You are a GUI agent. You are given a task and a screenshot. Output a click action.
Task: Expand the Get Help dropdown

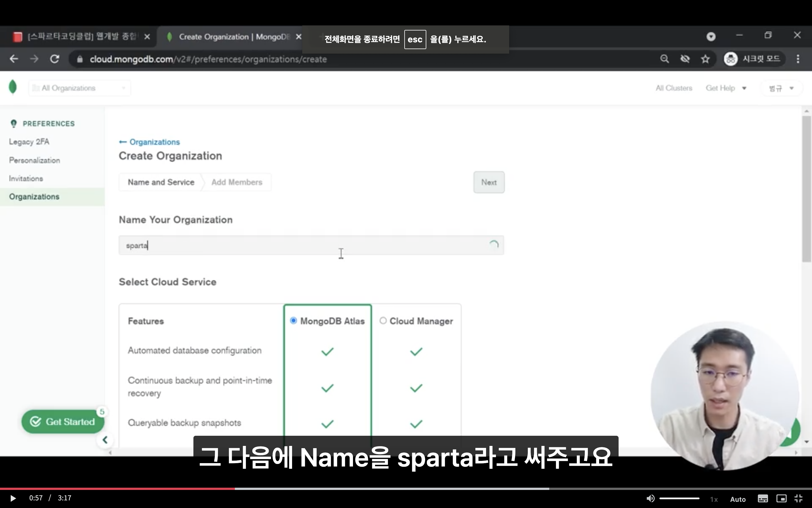(726, 88)
